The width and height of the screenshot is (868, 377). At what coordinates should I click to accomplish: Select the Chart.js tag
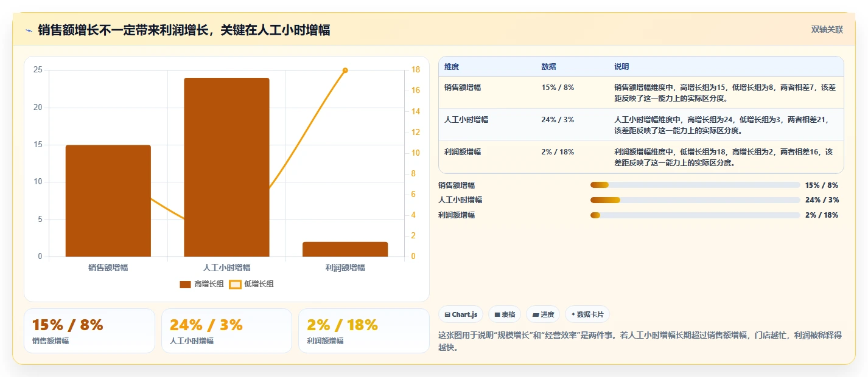[461, 314]
